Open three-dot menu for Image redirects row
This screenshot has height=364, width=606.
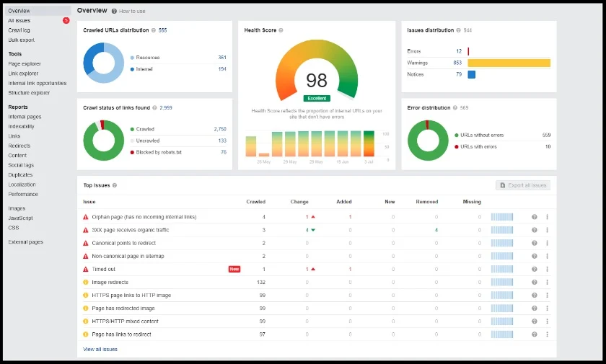[x=548, y=282]
